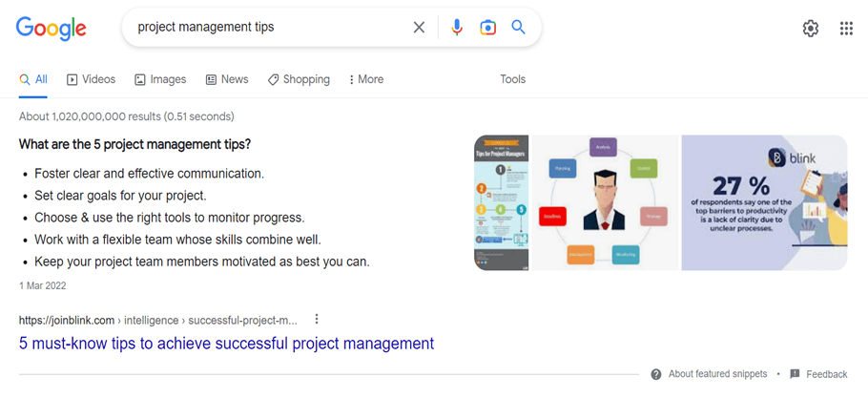Click the Feedback flag icon
The image size is (868, 398).
795,374
